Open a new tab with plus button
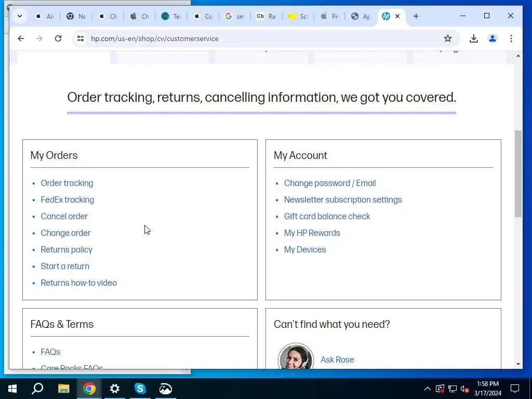 416,16
